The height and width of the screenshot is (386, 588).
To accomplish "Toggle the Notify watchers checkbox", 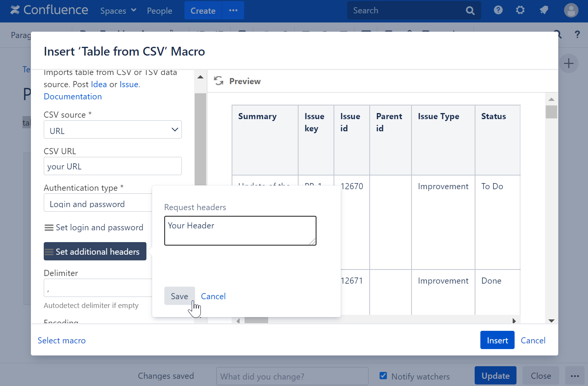I will point(383,376).
